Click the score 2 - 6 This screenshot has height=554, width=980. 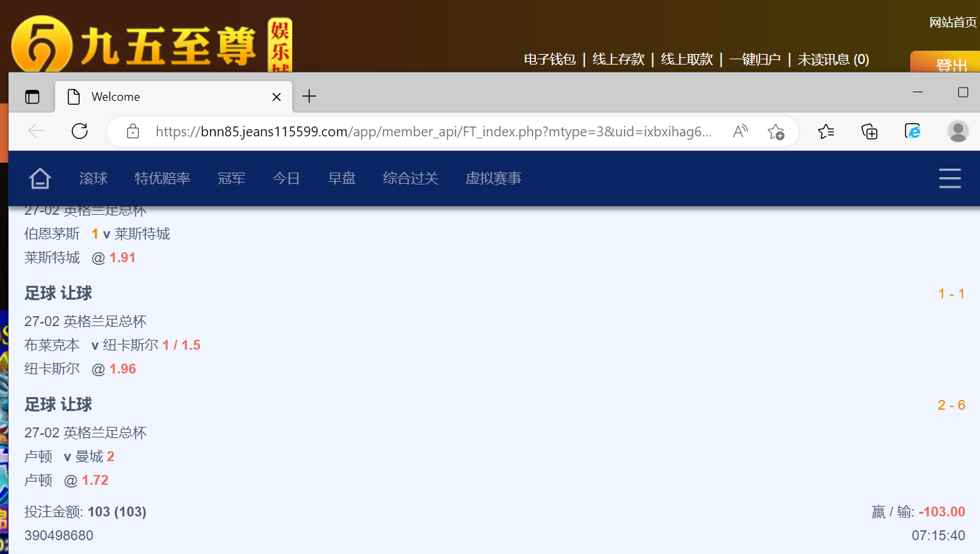[x=952, y=405]
